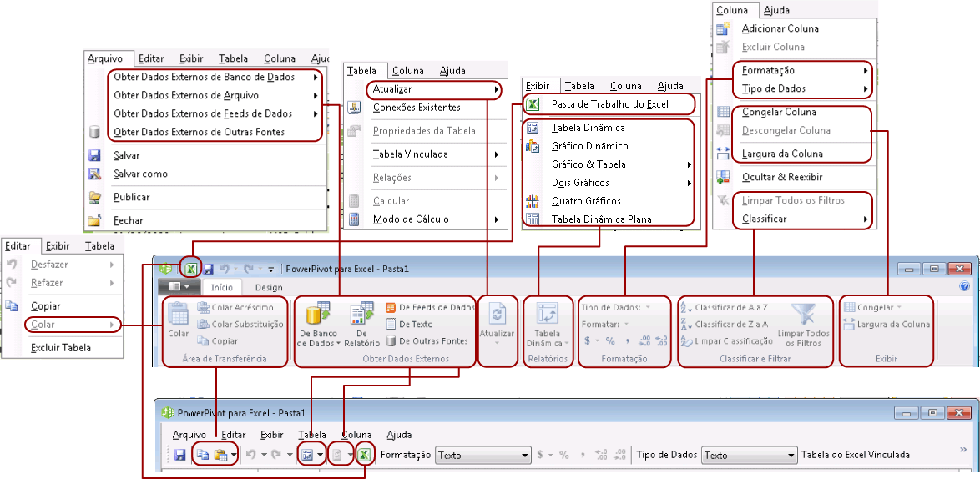Screen dimensions: 980x479
Task: Click the Excel icon in ribbon title bar
Action: pyautogui.click(x=192, y=270)
